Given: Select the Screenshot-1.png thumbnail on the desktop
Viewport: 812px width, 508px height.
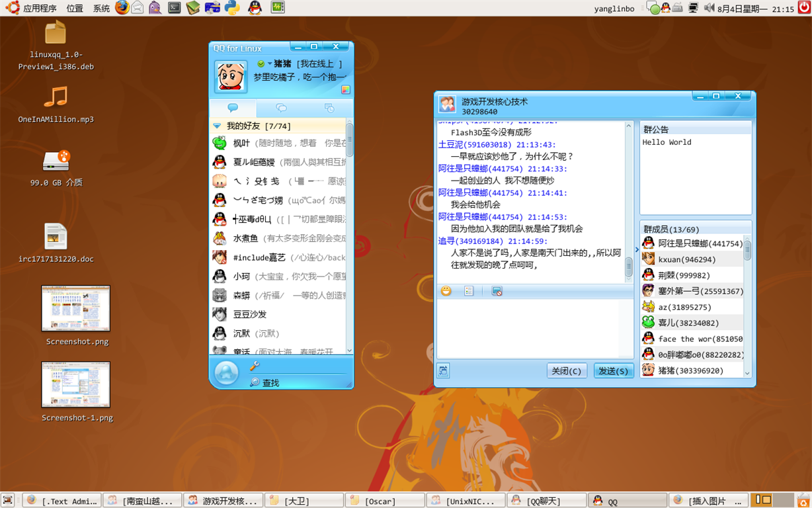Looking at the screenshot, I should tap(76, 384).
